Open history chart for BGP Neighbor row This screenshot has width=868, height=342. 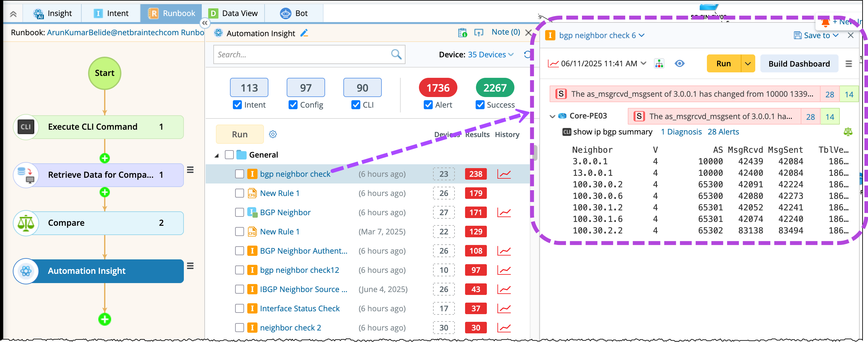click(x=504, y=213)
